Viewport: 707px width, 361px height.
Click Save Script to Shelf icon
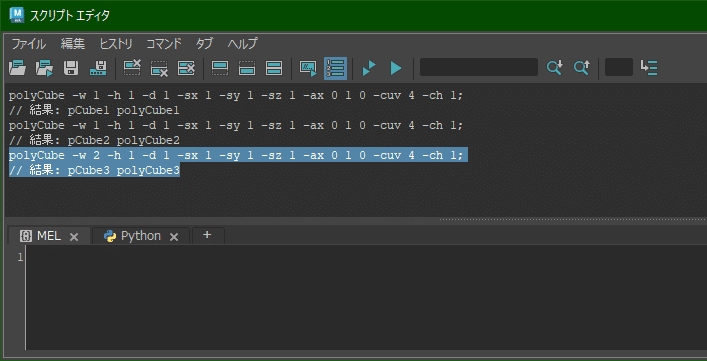(98, 68)
